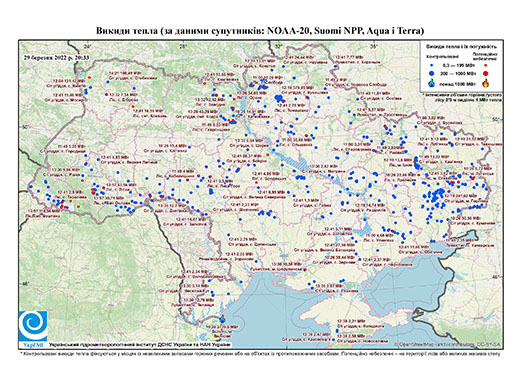Click the small blue controlled-emission dot in legend
The height and width of the screenshot is (368, 520).
click(x=432, y=66)
